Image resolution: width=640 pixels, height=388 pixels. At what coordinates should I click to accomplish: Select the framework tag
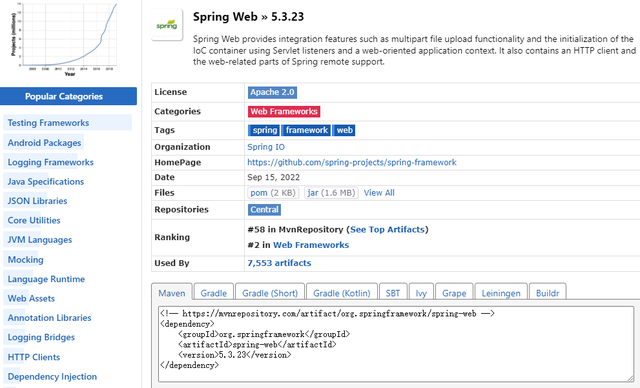click(x=306, y=130)
